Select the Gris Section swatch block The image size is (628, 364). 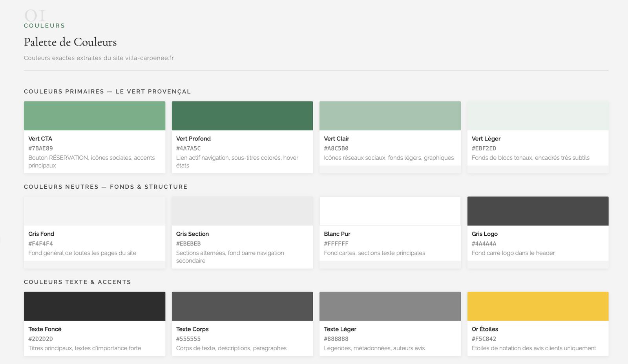(x=242, y=211)
